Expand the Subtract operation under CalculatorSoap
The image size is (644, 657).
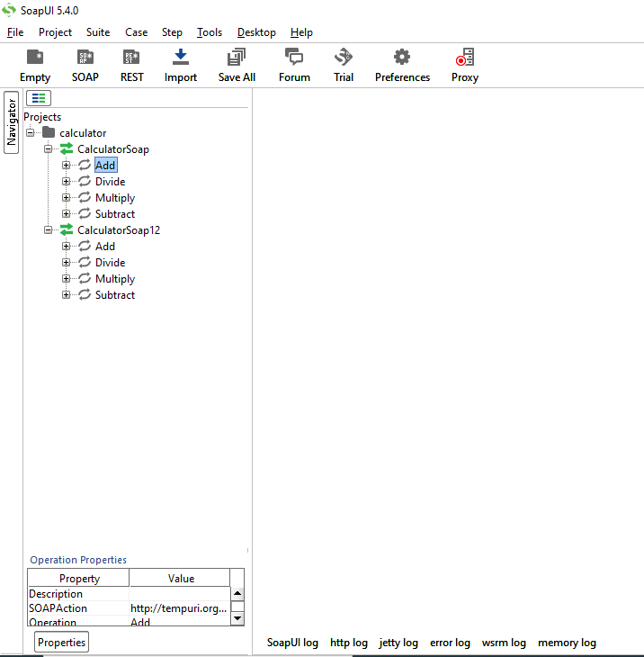tap(66, 213)
